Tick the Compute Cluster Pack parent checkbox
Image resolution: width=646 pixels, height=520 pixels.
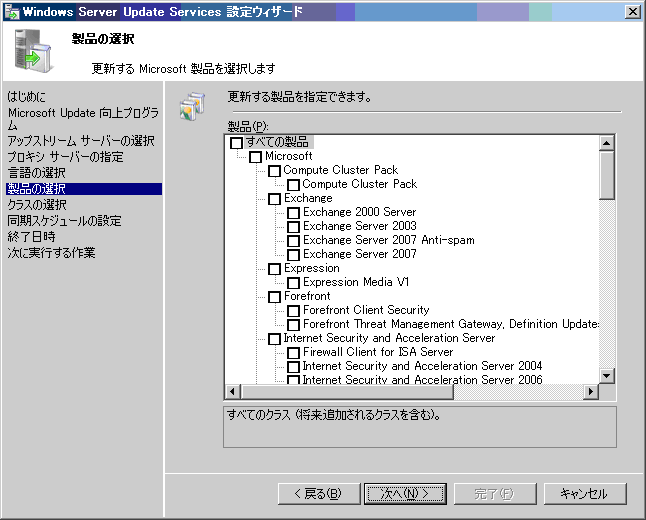[x=274, y=171]
